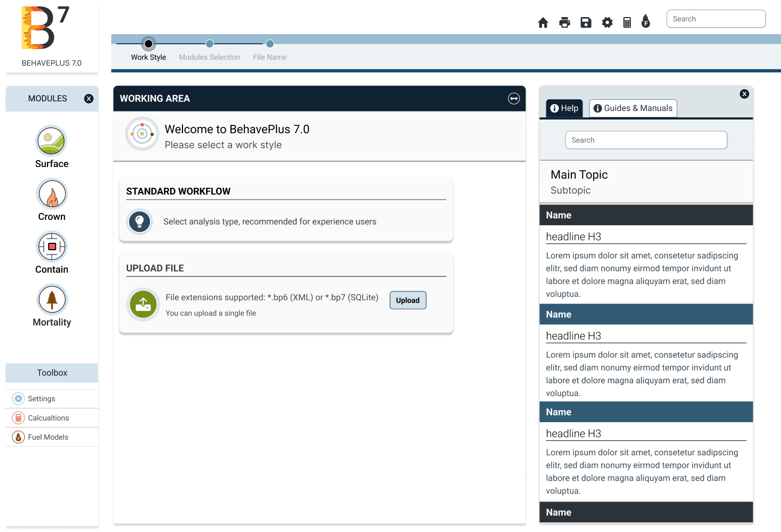This screenshot has height=532, width=781.
Task: Open the calculator icon in top toolbar
Action: point(627,22)
